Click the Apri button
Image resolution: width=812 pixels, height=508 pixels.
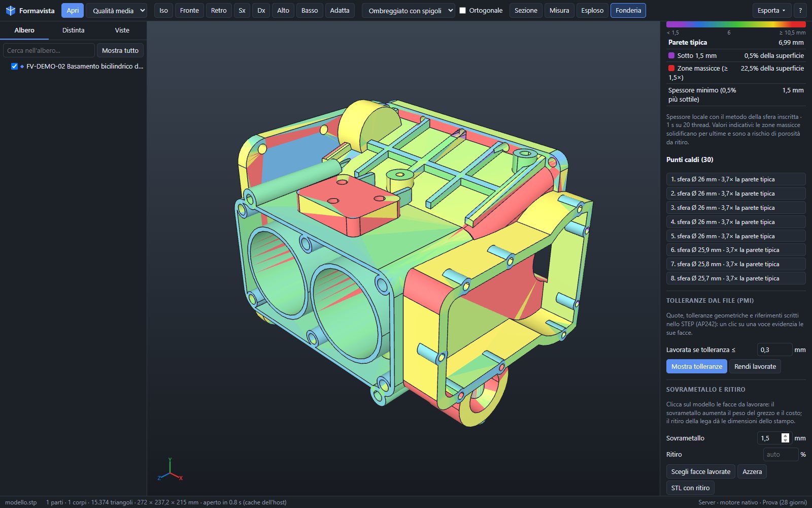pos(73,11)
